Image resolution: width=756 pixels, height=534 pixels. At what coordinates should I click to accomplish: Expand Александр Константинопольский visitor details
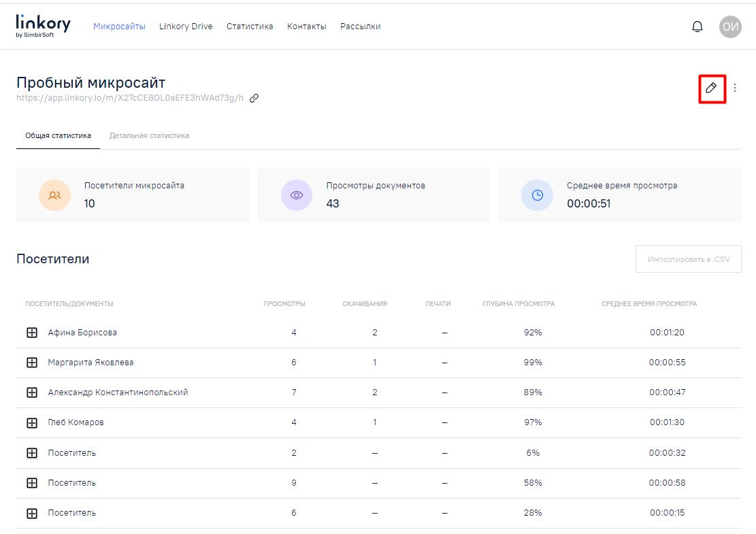[x=32, y=393]
